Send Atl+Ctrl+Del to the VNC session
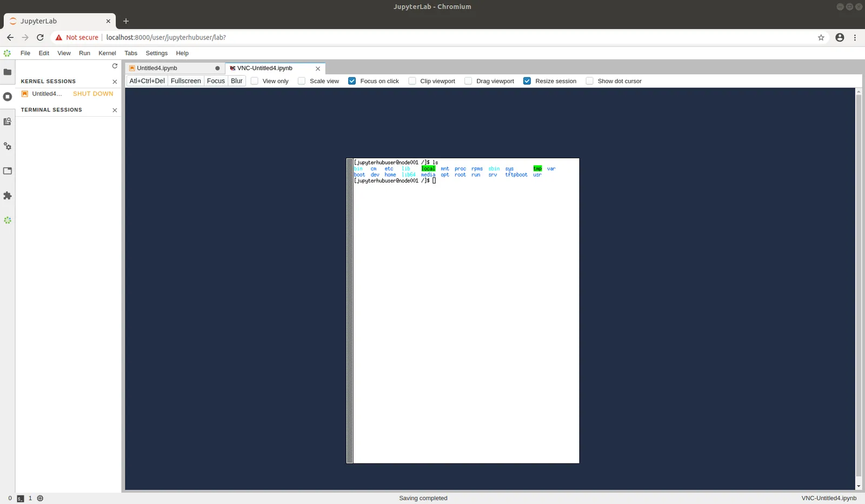This screenshot has width=865, height=504. 147,81
